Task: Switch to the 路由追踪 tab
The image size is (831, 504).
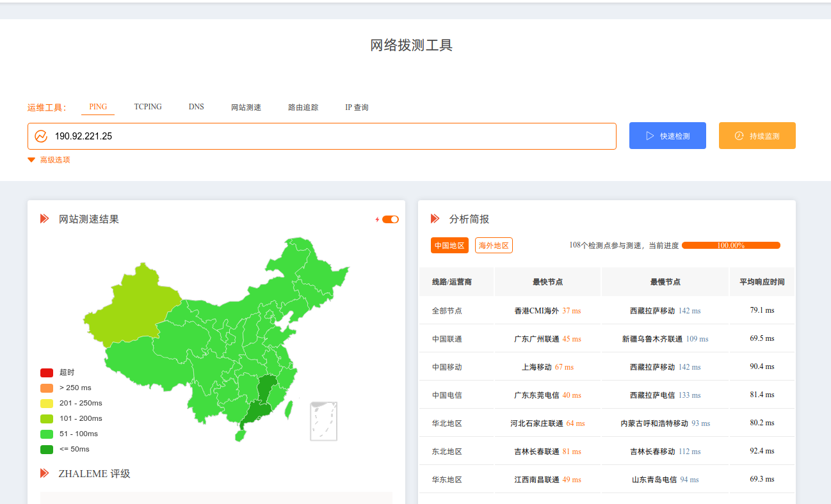Action: [303, 107]
